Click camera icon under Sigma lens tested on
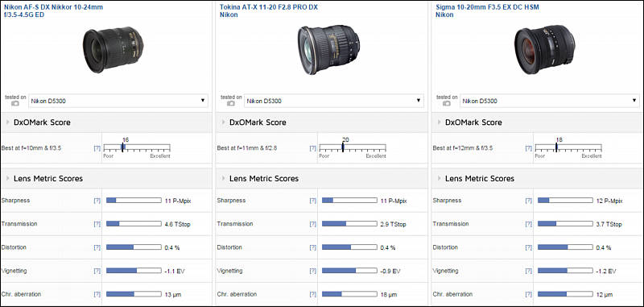Viewport: 644px width, 307px height. (x=447, y=104)
